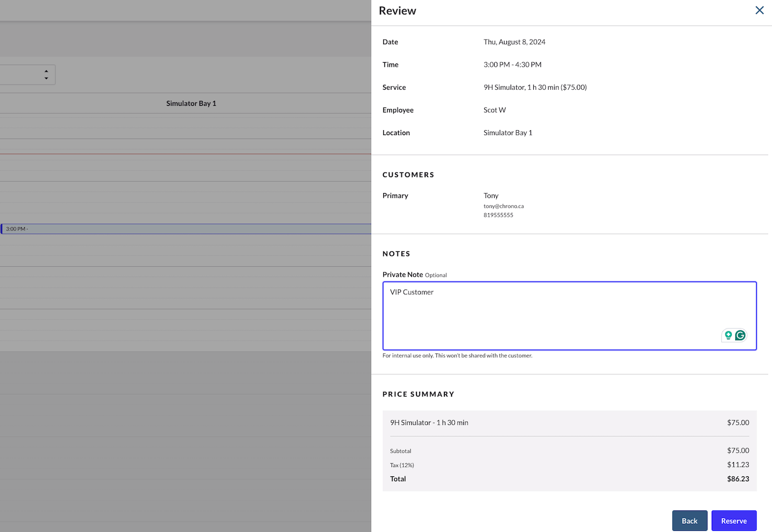This screenshot has height=532, width=772.
Task: Click the phone number '819555555'
Action: click(x=498, y=215)
